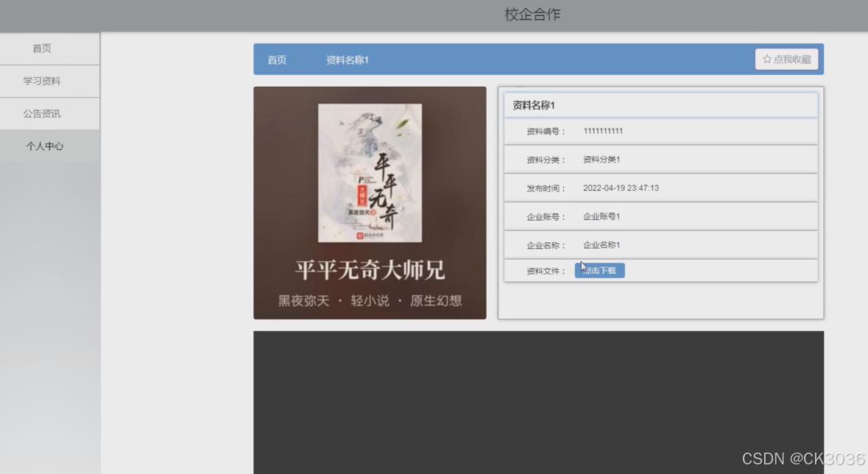Click the 企业名称 label

pyautogui.click(x=546, y=245)
